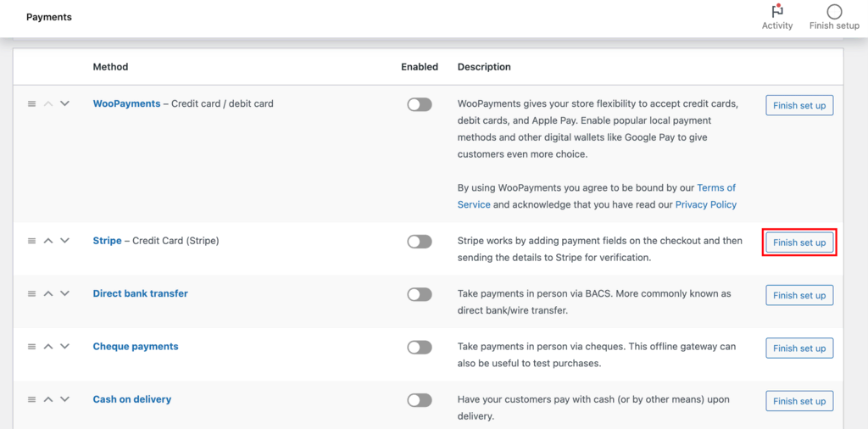The width and height of the screenshot is (868, 429).
Task: Click the Stripe description text
Action: pyautogui.click(x=600, y=249)
